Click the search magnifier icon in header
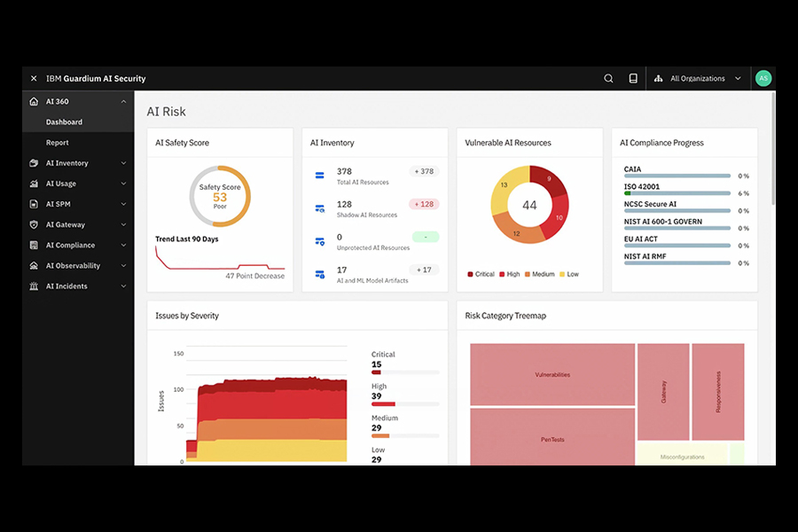The image size is (798, 532). pyautogui.click(x=608, y=79)
